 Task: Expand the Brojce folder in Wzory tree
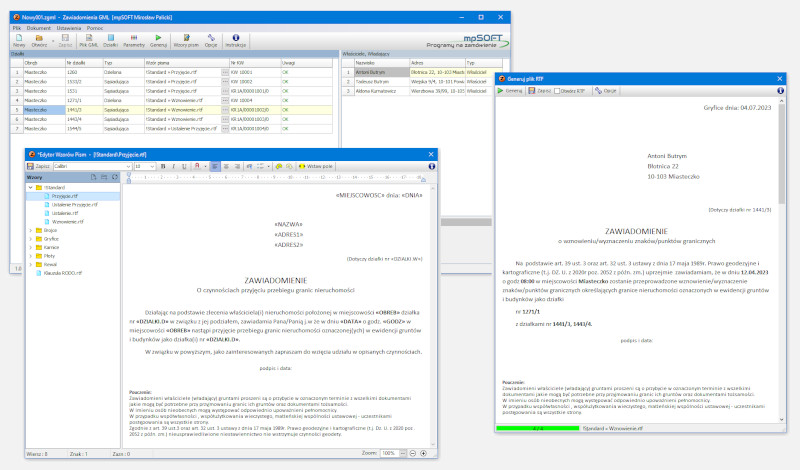[31, 230]
